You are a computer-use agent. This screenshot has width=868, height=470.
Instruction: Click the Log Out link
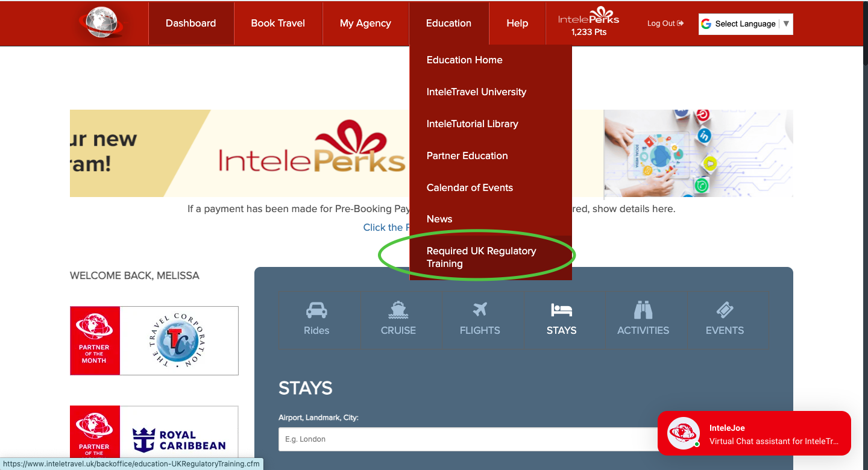click(665, 23)
